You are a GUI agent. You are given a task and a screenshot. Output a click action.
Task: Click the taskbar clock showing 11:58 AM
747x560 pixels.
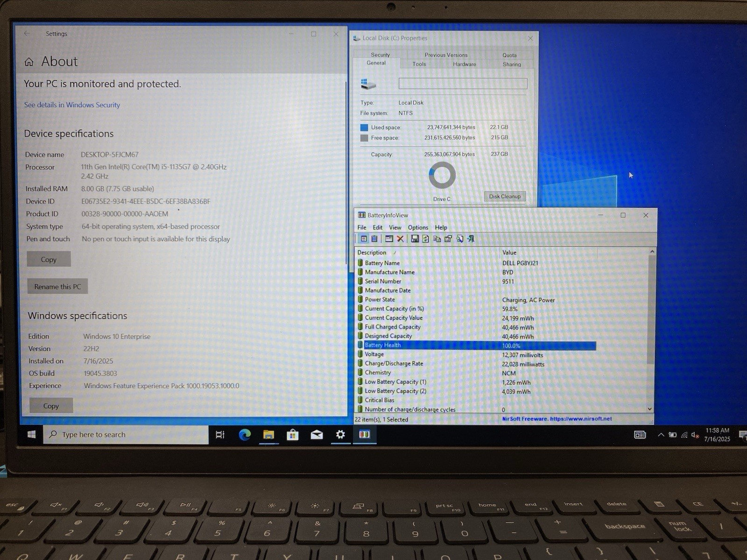coord(717,434)
